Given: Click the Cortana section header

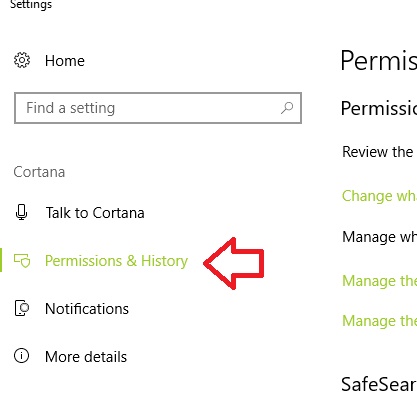Looking at the screenshot, I should (x=39, y=172).
